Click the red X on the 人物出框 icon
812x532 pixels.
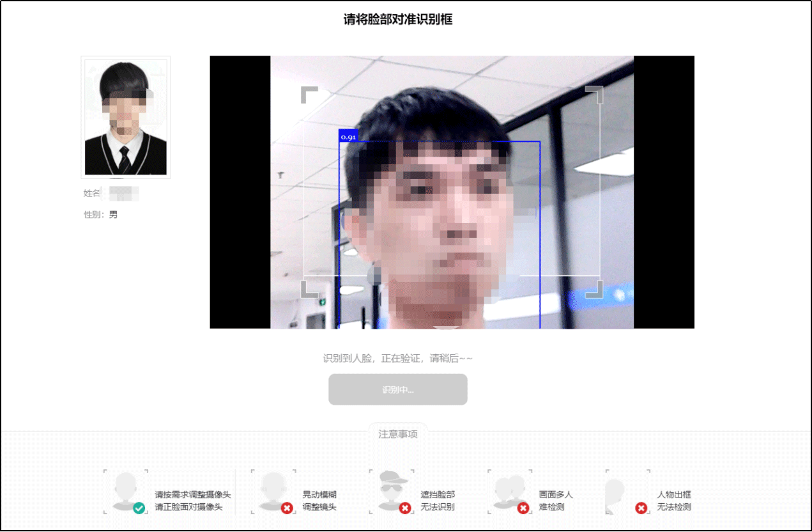click(641, 508)
